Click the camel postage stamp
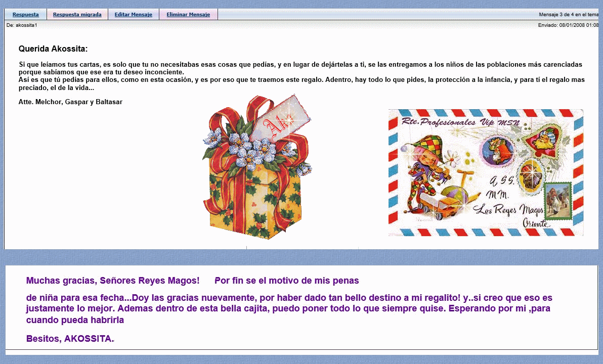 point(558,200)
